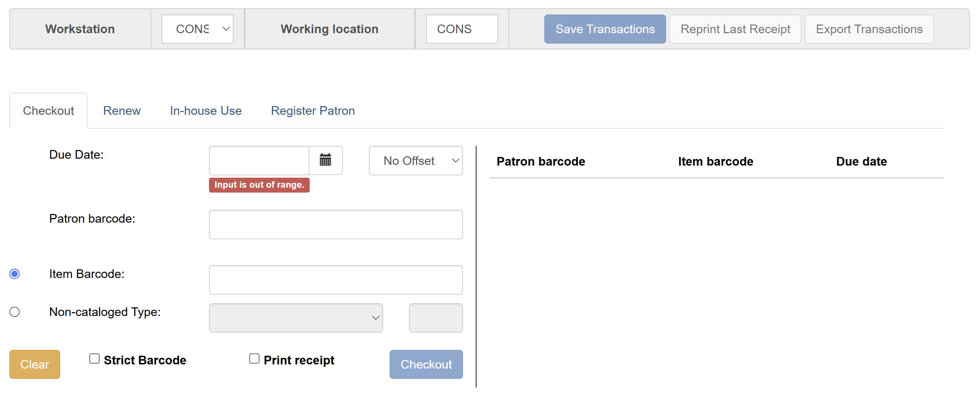
Task: Enable the Strict Barcode checkbox
Action: tap(94, 358)
